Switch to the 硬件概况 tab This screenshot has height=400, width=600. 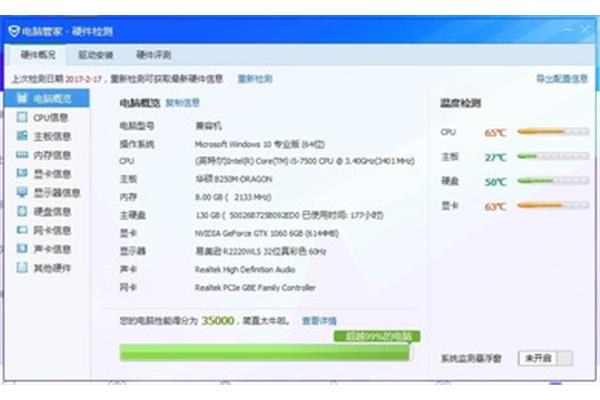pyautogui.click(x=38, y=55)
